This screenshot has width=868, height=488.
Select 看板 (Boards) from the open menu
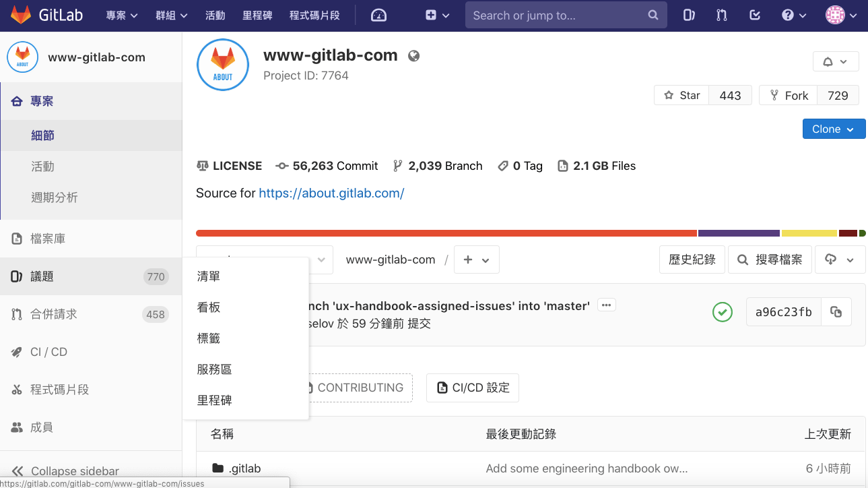(209, 307)
